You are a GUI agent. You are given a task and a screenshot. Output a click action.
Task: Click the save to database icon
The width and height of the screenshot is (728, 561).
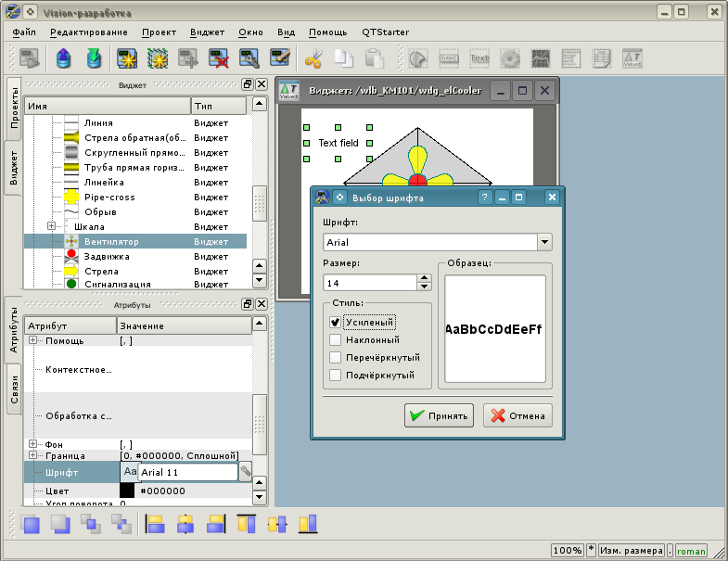point(94,58)
